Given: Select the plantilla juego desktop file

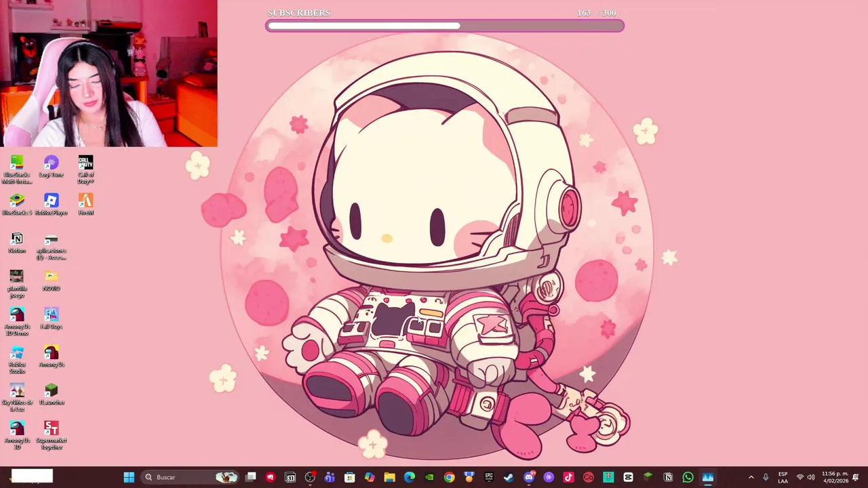Looking at the screenshot, I should pyautogui.click(x=17, y=284).
